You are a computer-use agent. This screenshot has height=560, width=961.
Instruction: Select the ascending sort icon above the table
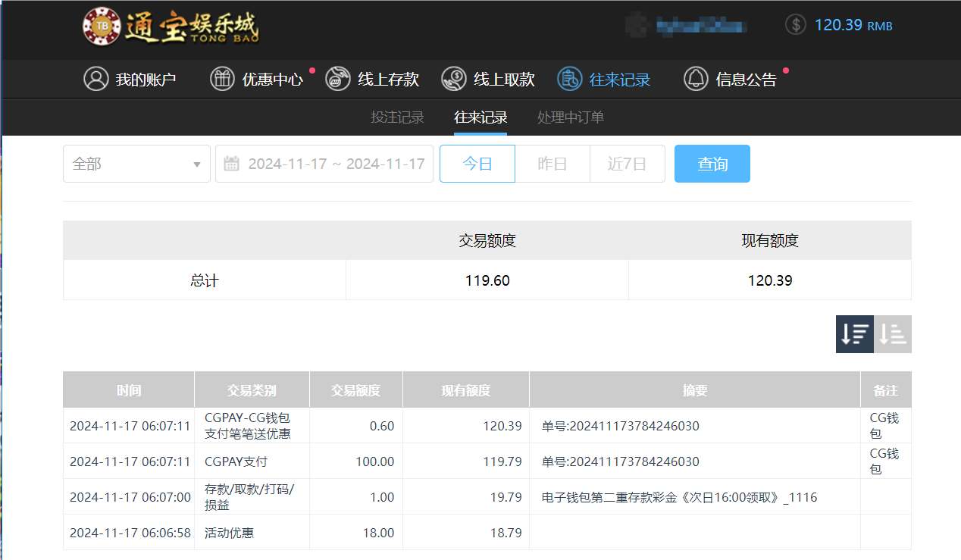tap(892, 333)
